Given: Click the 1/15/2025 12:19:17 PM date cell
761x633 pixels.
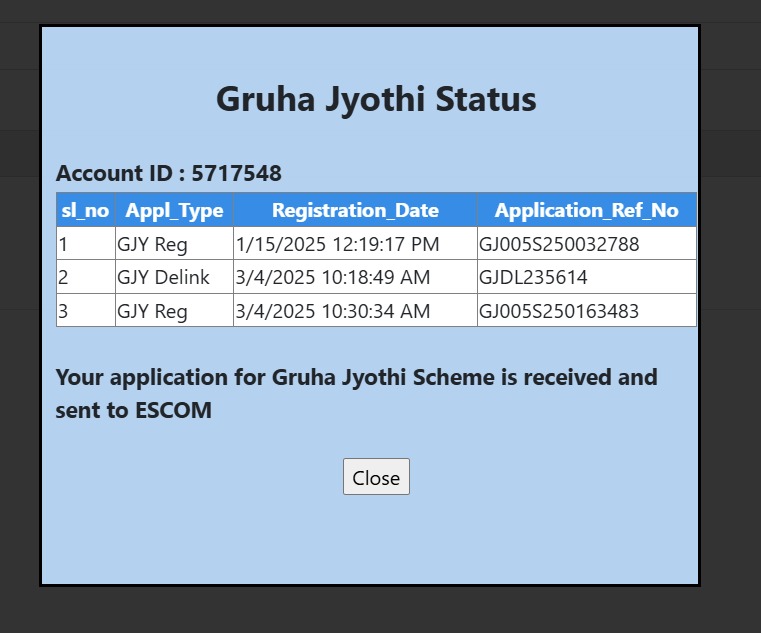Looking at the screenshot, I should 337,243.
